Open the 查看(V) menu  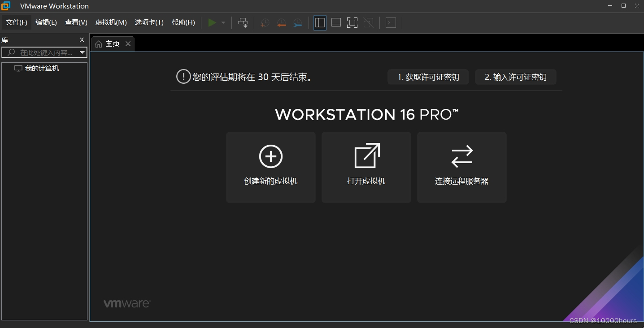(x=76, y=22)
